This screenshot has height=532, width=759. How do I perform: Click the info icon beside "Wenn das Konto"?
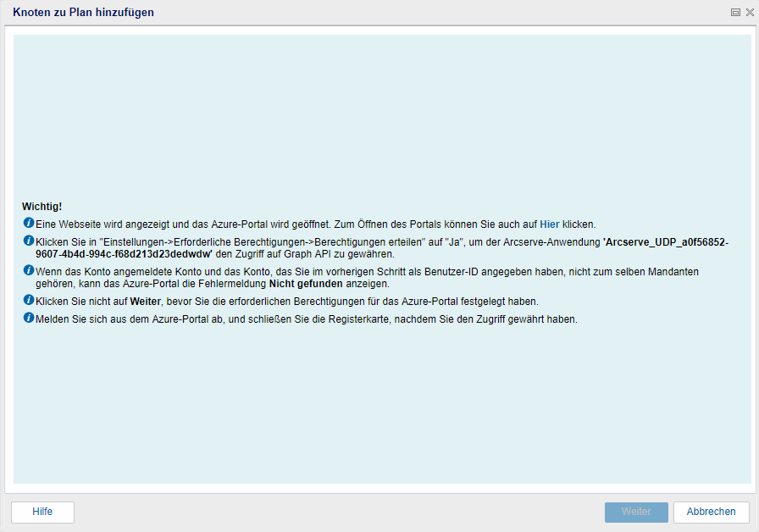(x=29, y=271)
